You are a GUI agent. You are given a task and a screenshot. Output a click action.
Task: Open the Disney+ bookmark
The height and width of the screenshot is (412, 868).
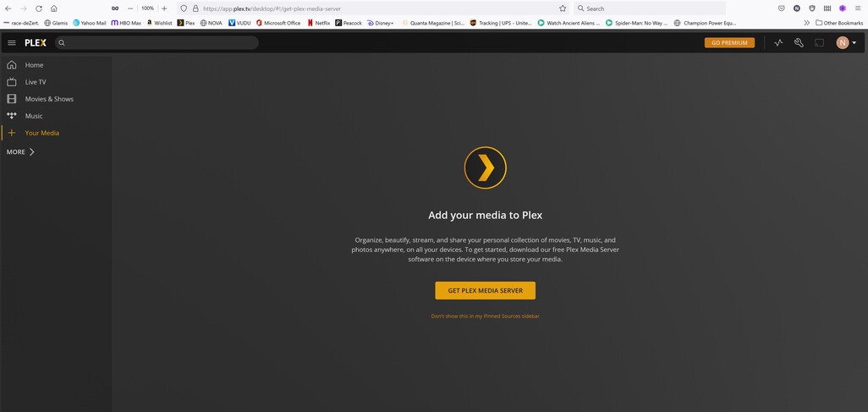point(381,23)
